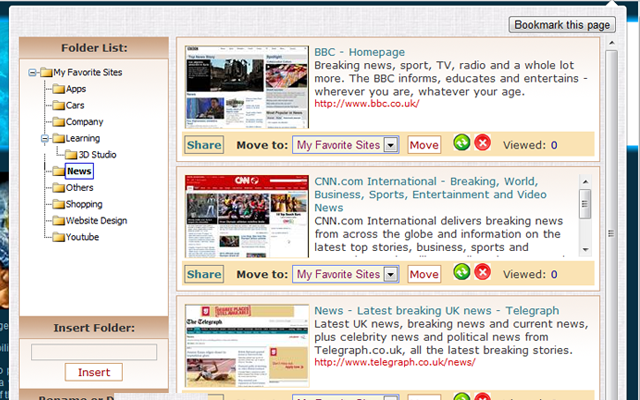This screenshot has width=640, height=400.
Task: Collapse the My Favorite Sites root folder
Action: (32, 73)
